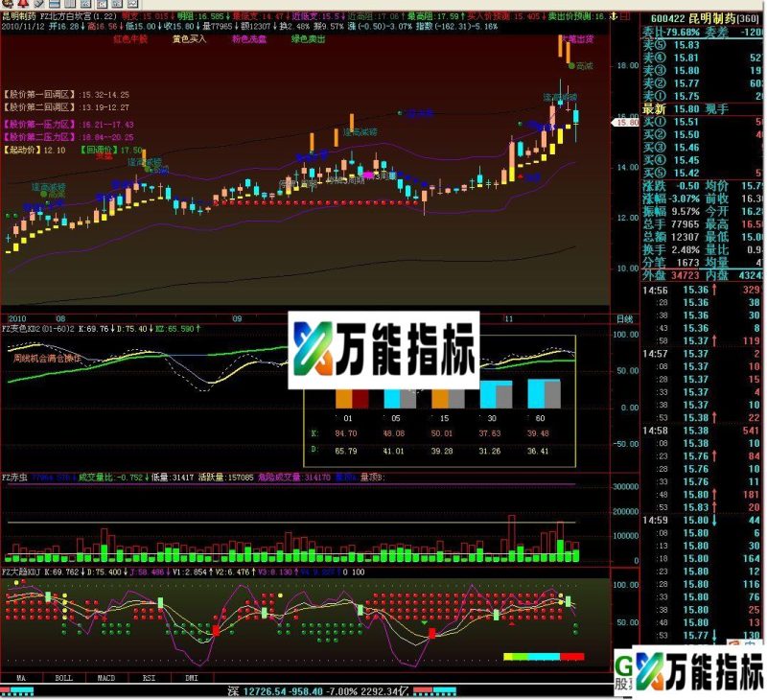Click the 14:58 15.38 trade with volume 541
Screen dimensions: 767x700
click(704, 431)
